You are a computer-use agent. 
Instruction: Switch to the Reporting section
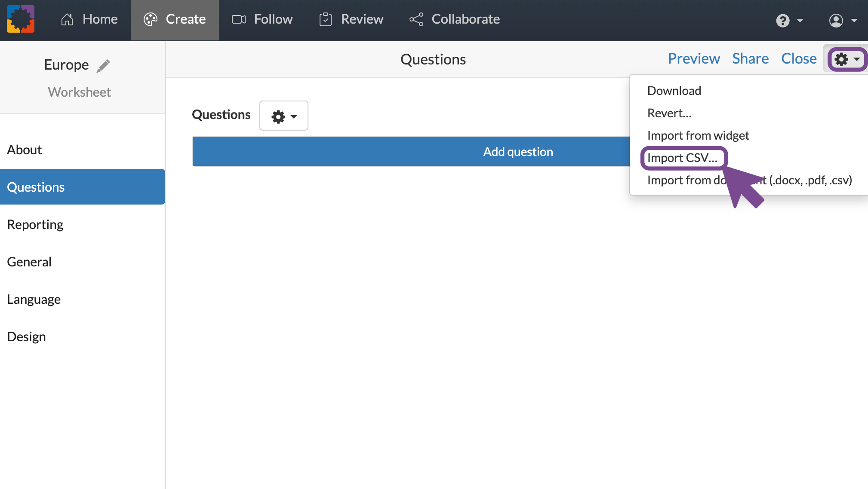pyautogui.click(x=35, y=224)
